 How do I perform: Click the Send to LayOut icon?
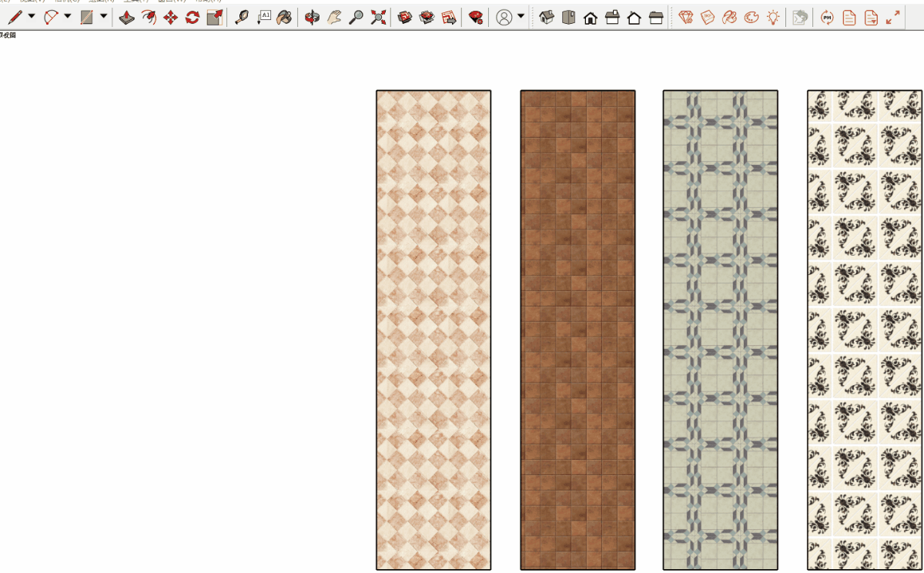[x=449, y=17]
